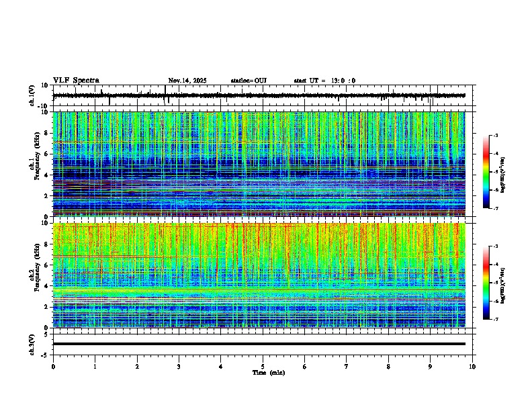Viewport: 532px width, 411px height.
Task: Click the "-3" label on ch.2 color bar
Action: tap(495, 246)
